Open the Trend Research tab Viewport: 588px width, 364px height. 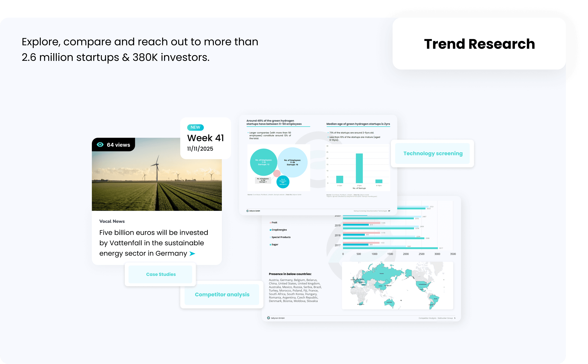click(x=479, y=44)
